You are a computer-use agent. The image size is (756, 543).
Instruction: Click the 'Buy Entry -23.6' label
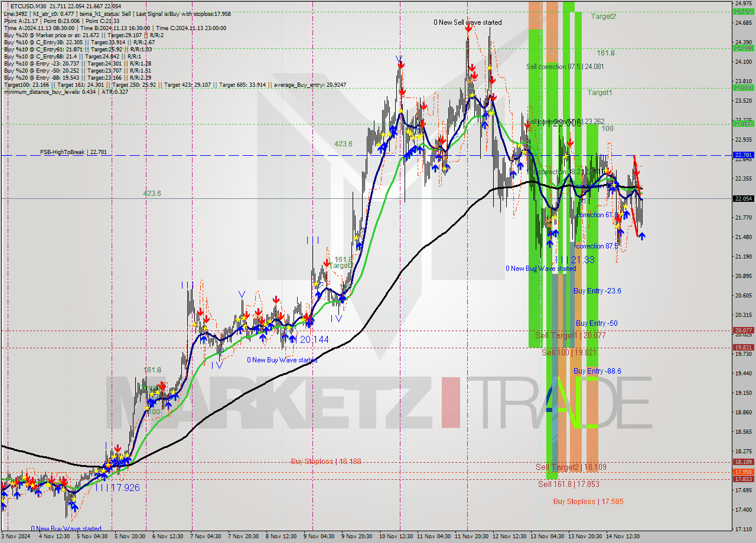[x=597, y=291]
